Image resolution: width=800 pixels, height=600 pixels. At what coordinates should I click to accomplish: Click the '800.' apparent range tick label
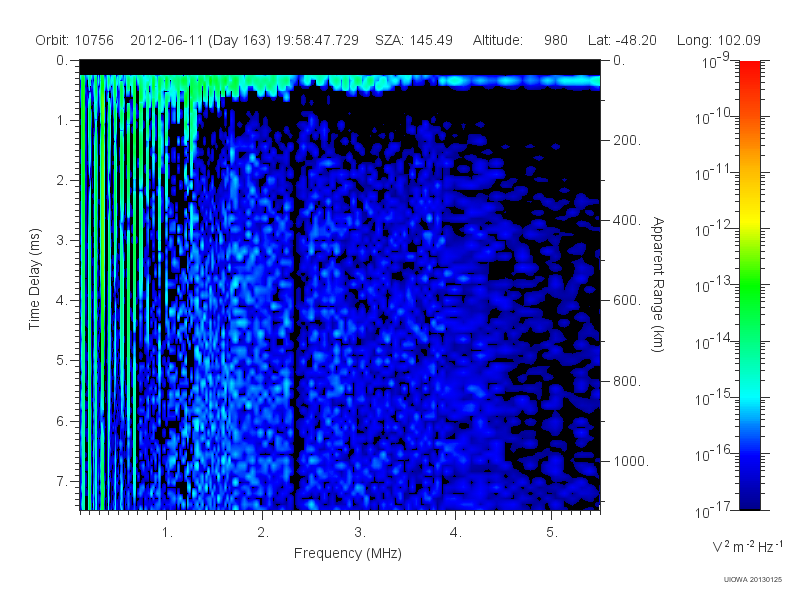[x=627, y=381]
